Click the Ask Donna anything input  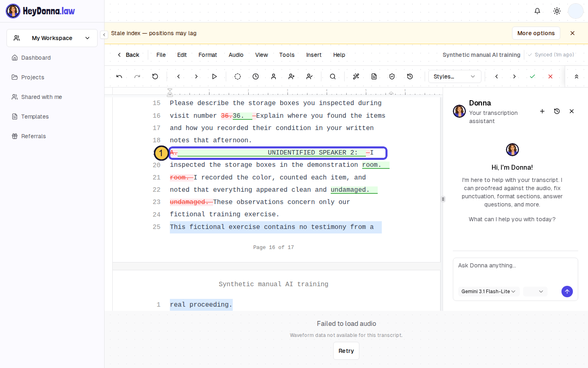[515, 270]
